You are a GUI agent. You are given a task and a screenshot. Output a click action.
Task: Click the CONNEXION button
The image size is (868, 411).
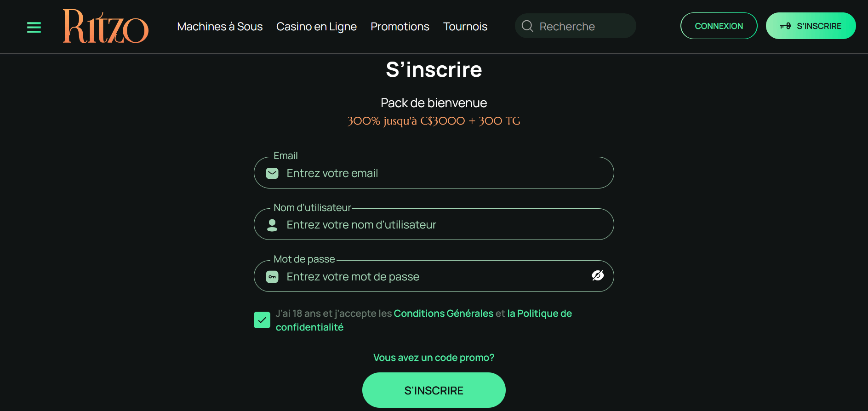719,26
